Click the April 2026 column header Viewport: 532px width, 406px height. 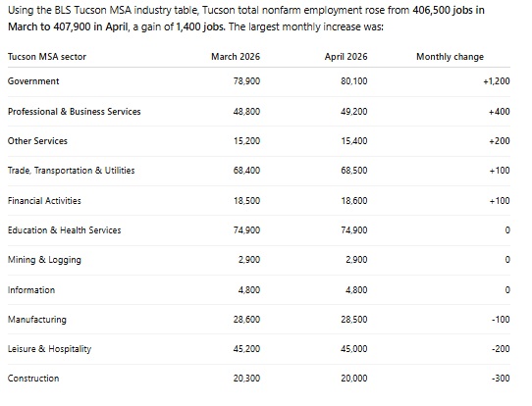coord(346,57)
